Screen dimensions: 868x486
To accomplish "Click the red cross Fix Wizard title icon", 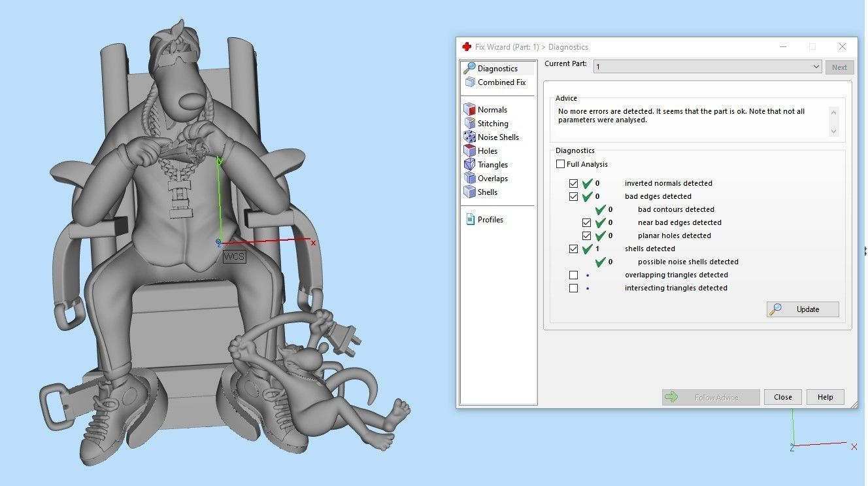I will (x=467, y=47).
